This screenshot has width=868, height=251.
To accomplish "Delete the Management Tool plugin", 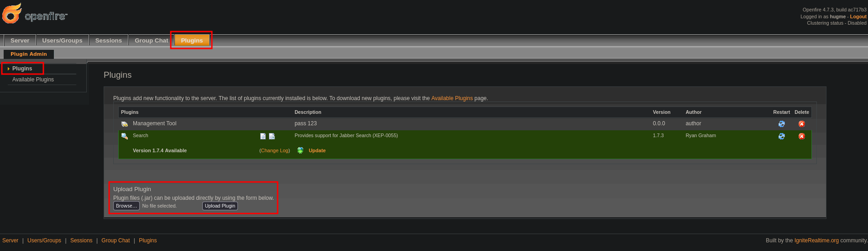I will point(801,124).
